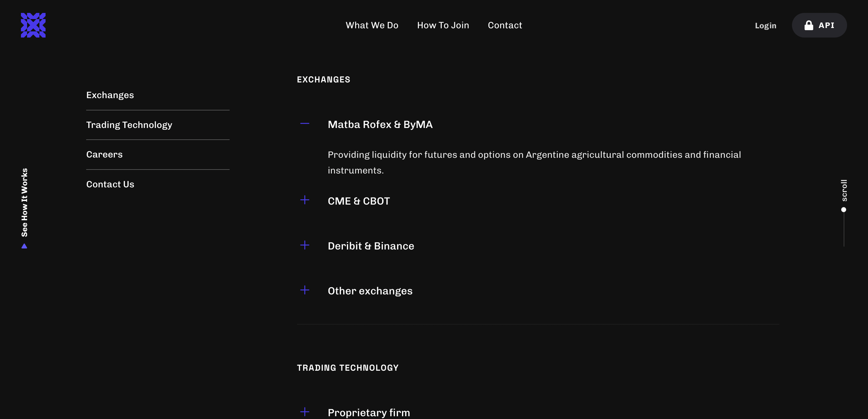The width and height of the screenshot is (868, 419).
Task: Click the scroll indicator dot
Action: click(843, 210)
